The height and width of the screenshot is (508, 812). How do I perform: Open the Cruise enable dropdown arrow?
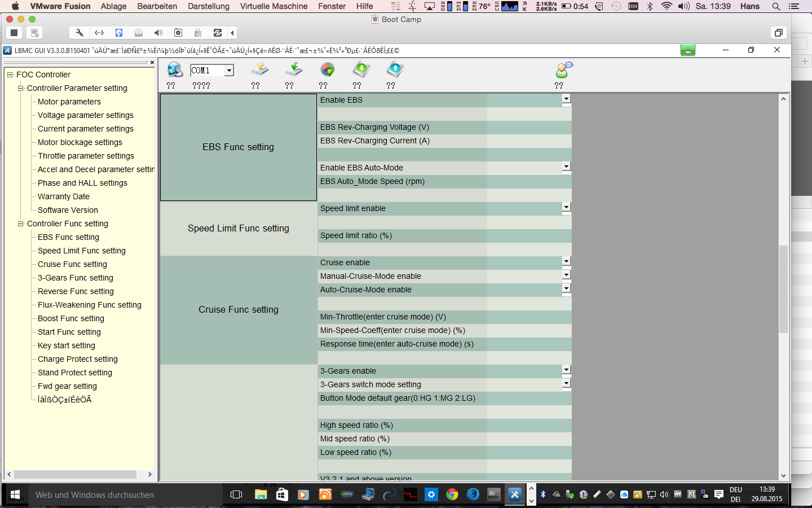pos(566,261)
